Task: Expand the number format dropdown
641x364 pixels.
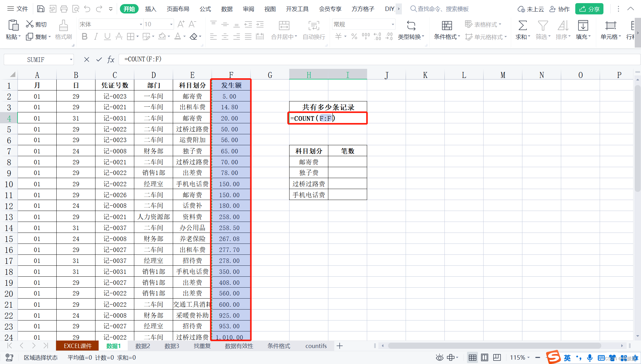Action: [x=392, y=24]
